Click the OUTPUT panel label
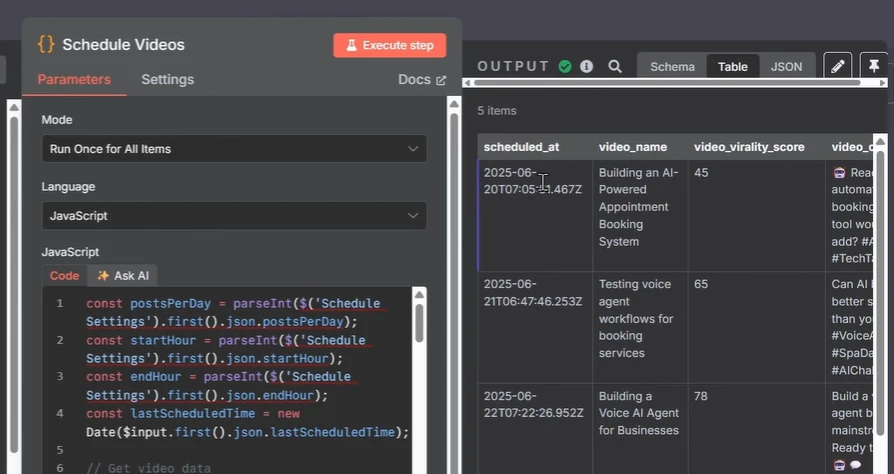Screen dimensions: 894x474 [513, 67]
